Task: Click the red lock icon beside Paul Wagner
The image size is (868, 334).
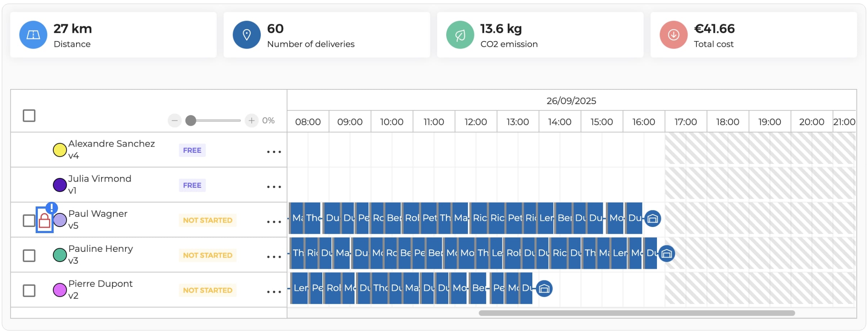Action: click(x=44, y=220)
